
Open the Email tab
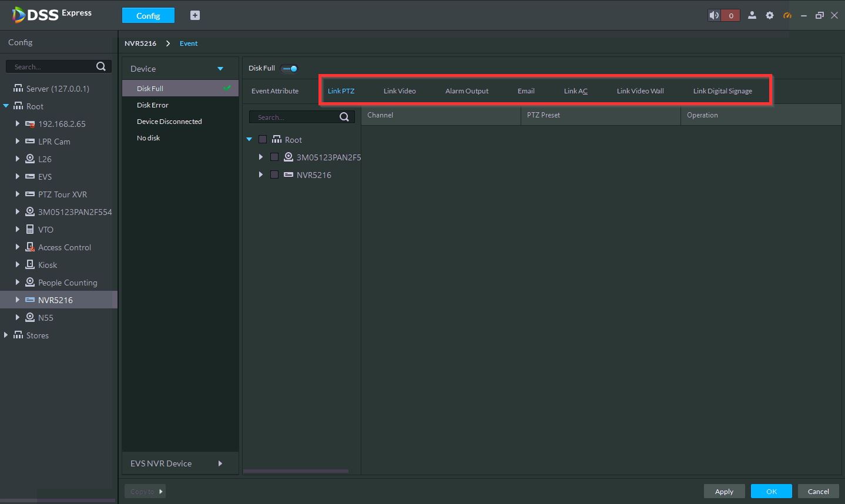click(526, 91)
